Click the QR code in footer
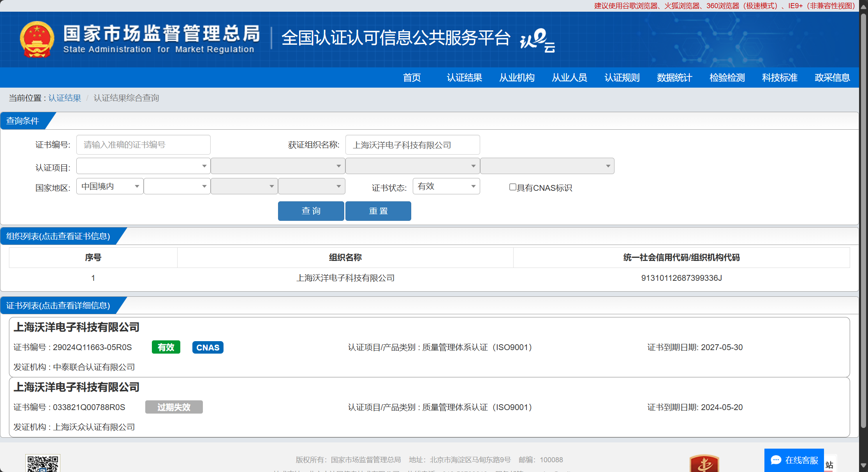 point(43,463)
